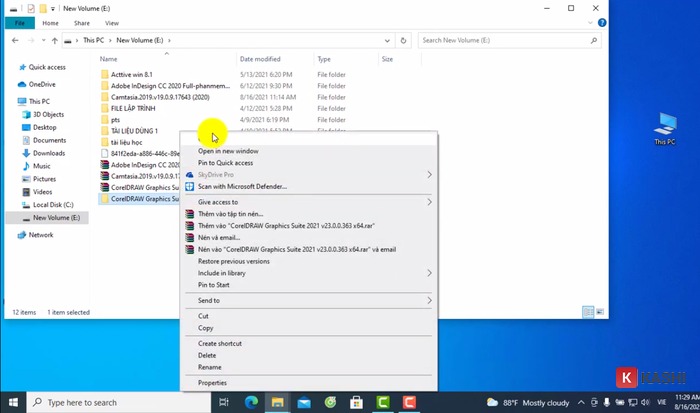Open the green Camtasia taskbar icon
The image size is (700, 413).
tap(382, 402)
